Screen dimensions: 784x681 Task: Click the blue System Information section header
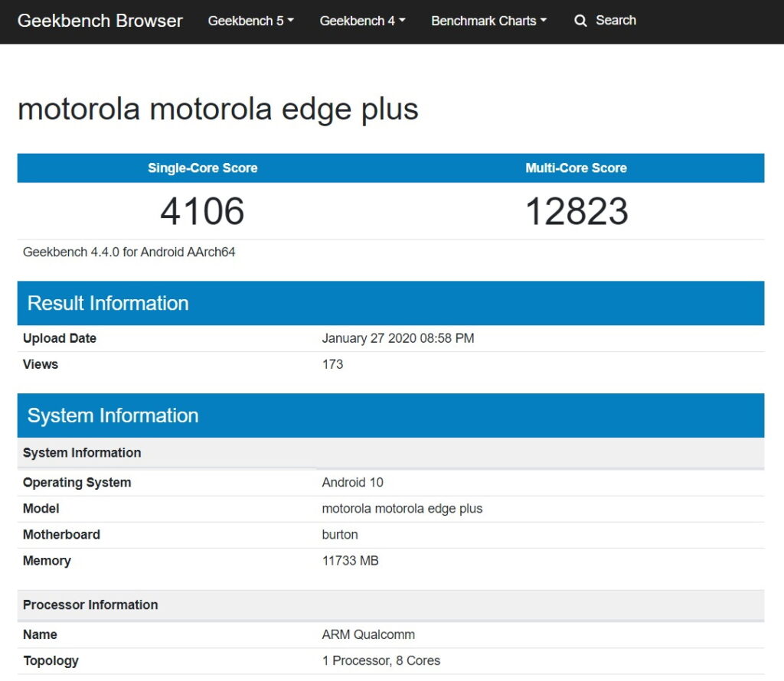point(391,415)
